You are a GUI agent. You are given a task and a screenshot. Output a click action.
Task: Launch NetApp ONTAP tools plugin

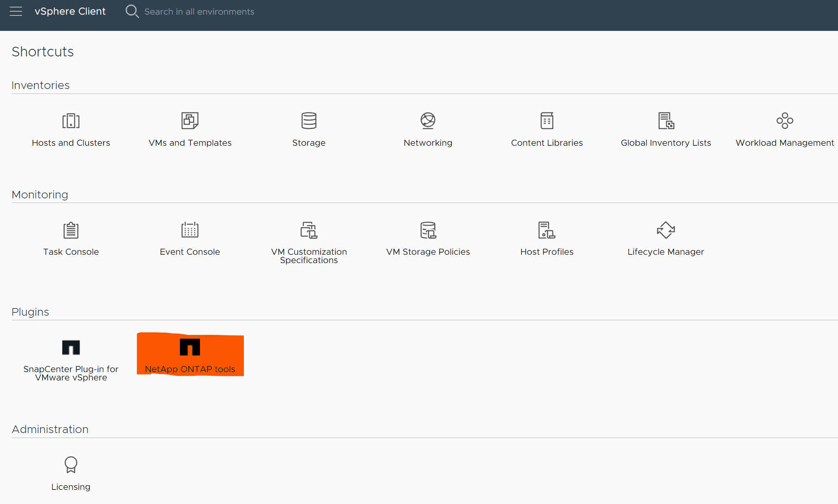(x=190, y=353)
